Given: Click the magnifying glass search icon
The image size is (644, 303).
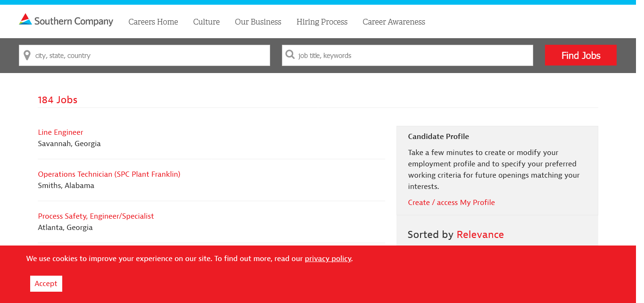Looking at the screenshot, I should point(290,55).
